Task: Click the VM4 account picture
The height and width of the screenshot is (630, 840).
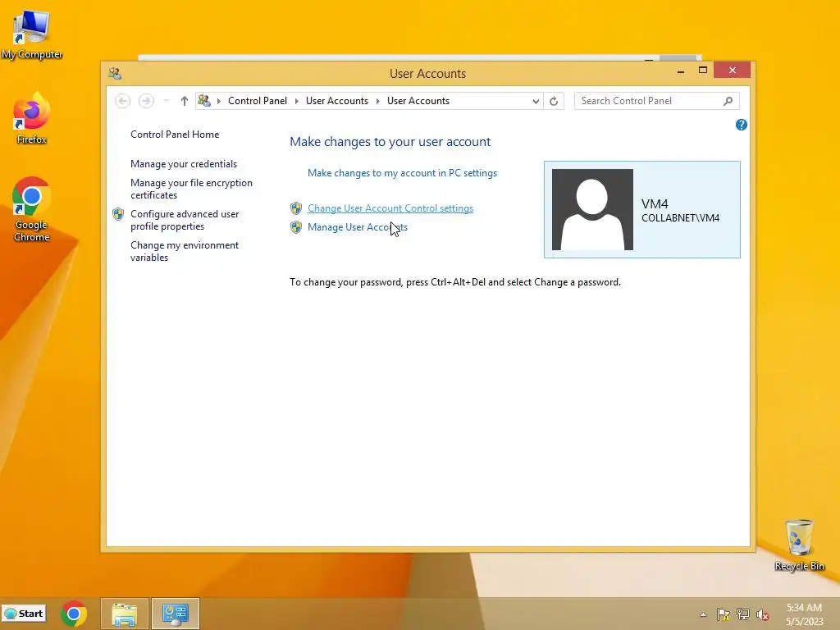Action: tap(592, 209)
